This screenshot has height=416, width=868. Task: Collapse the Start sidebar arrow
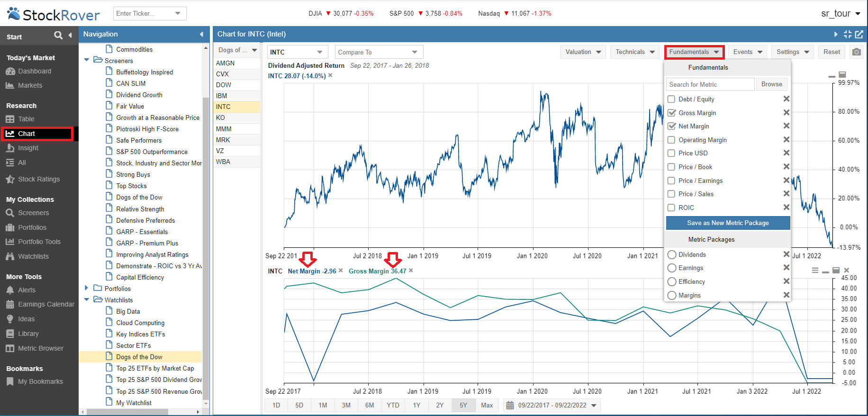tap(70, 35)
